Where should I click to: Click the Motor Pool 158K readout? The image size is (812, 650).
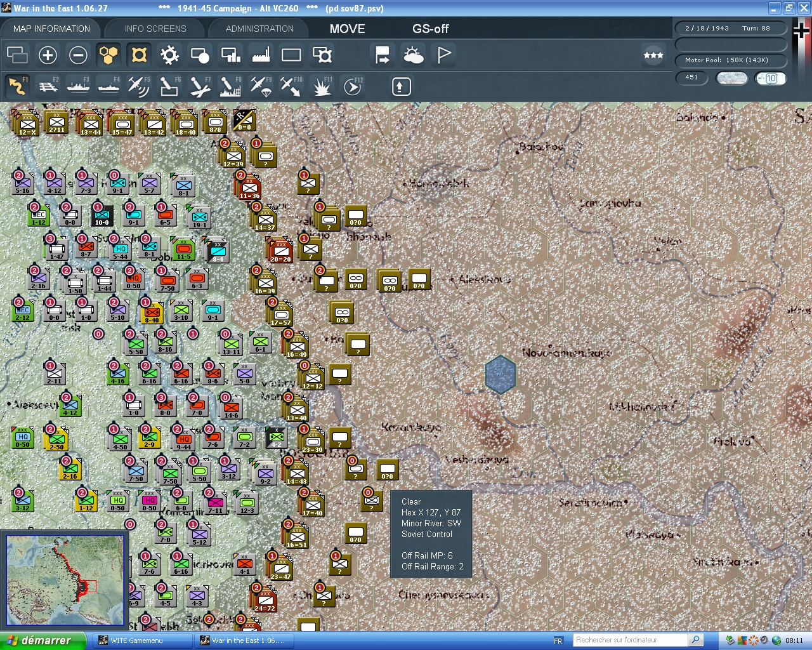pyautogui.click(x=730, y=60)
